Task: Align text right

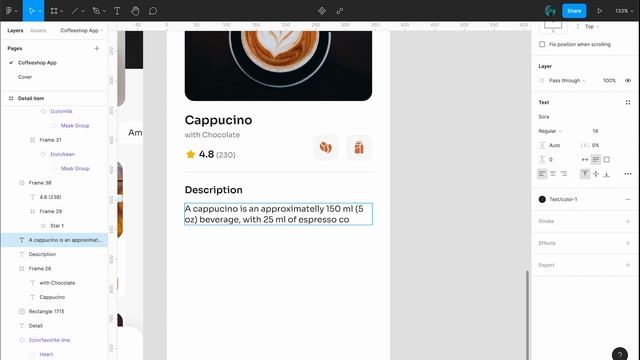Action: 564,174
